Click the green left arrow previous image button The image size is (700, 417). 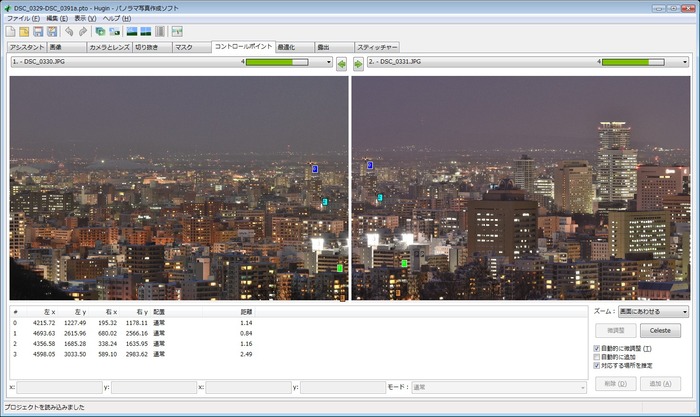tap(342, 64)
